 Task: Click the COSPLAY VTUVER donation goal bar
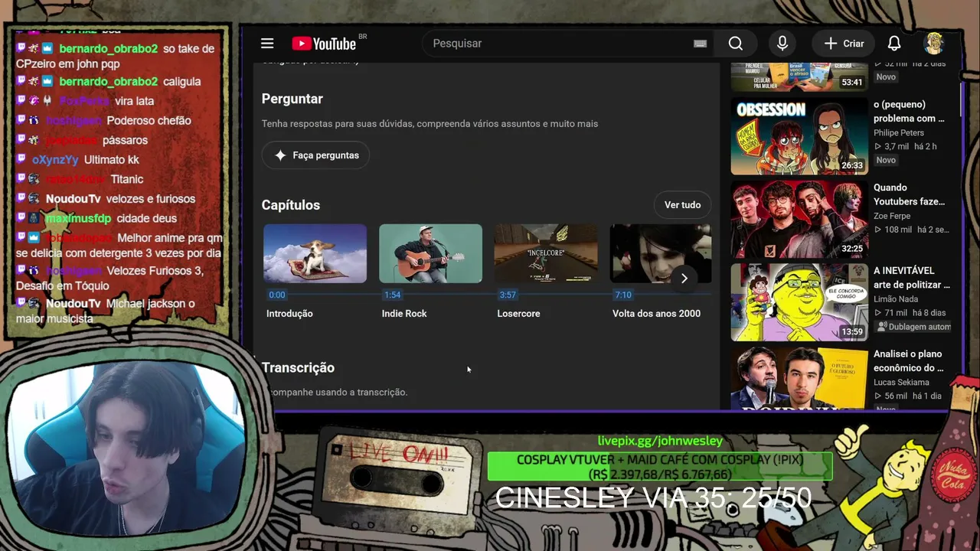tap(660, 467)
